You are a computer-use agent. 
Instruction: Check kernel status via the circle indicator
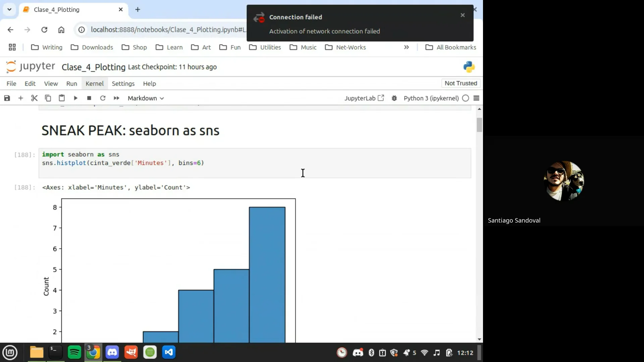tap(465, 98)
